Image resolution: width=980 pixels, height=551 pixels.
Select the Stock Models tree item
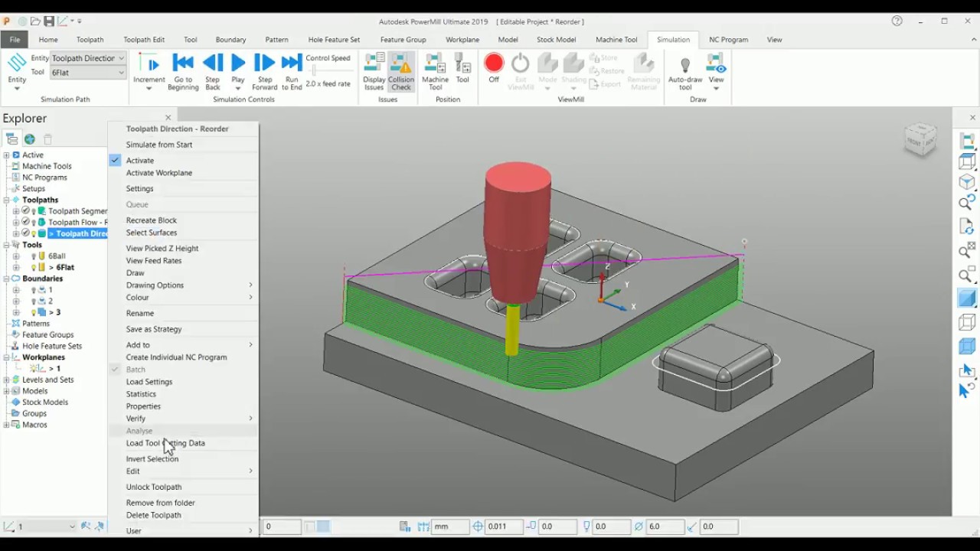(x=45, y=403)
